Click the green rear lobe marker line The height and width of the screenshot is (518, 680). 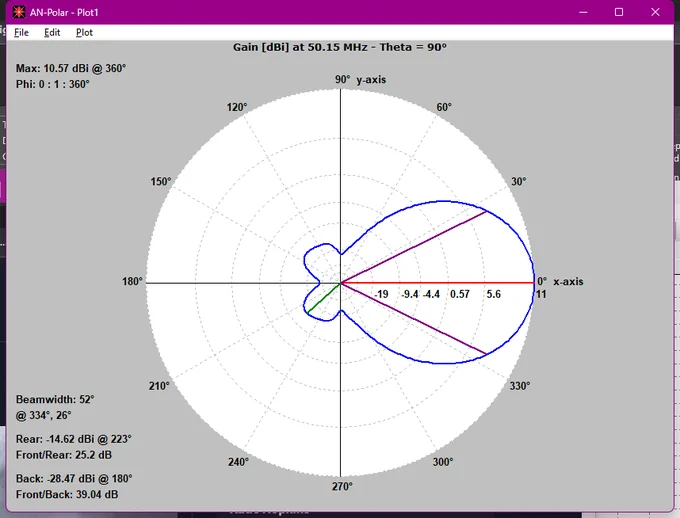point(324,298)
